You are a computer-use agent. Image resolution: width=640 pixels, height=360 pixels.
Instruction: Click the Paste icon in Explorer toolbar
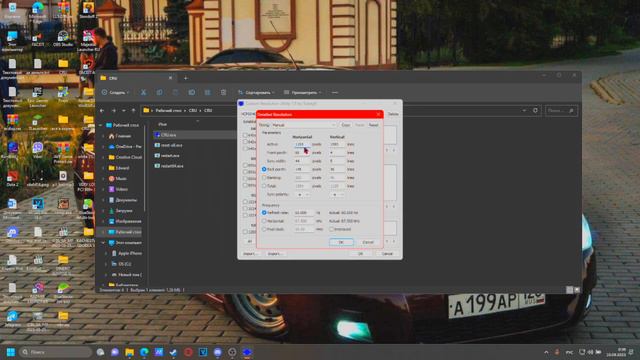(x=175, y=93)
